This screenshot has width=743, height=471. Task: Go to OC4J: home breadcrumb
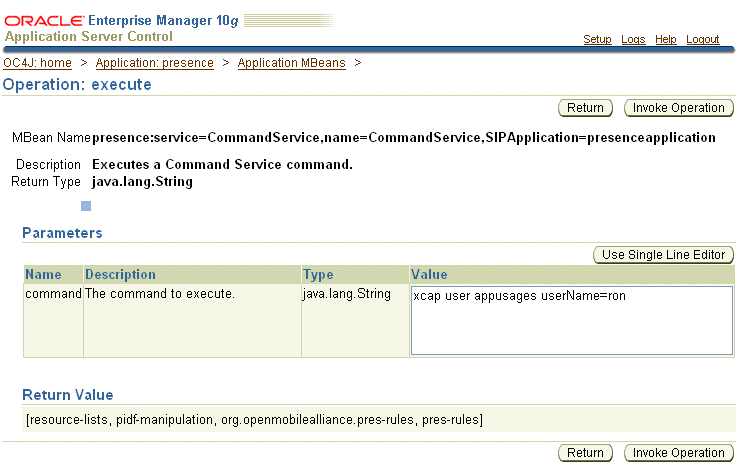click(37, 63)
